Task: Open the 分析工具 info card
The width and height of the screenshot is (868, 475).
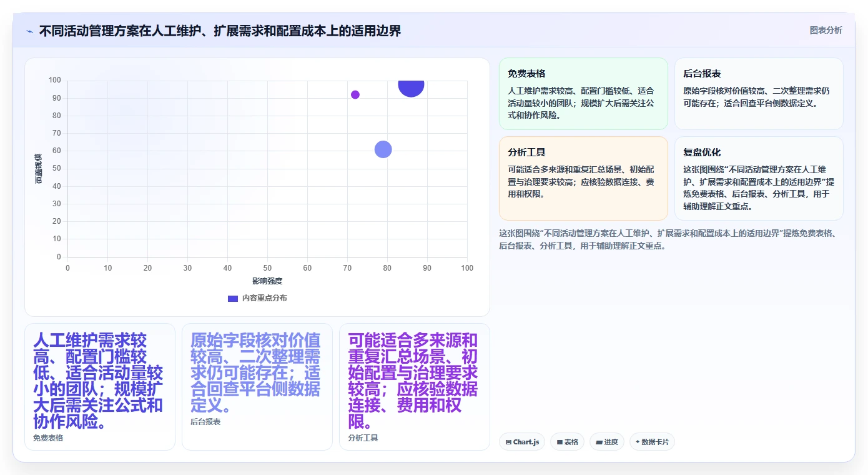Action: pyautogui.click(x=583, y=178)
